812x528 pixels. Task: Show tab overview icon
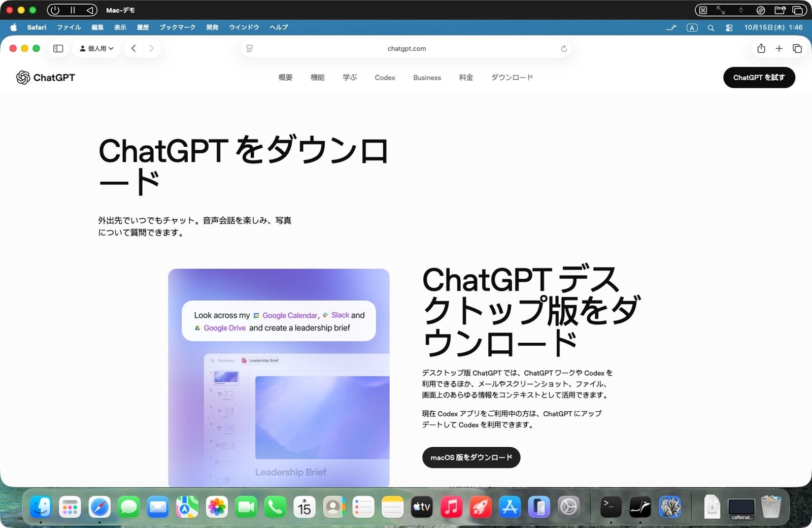(797, 48)
